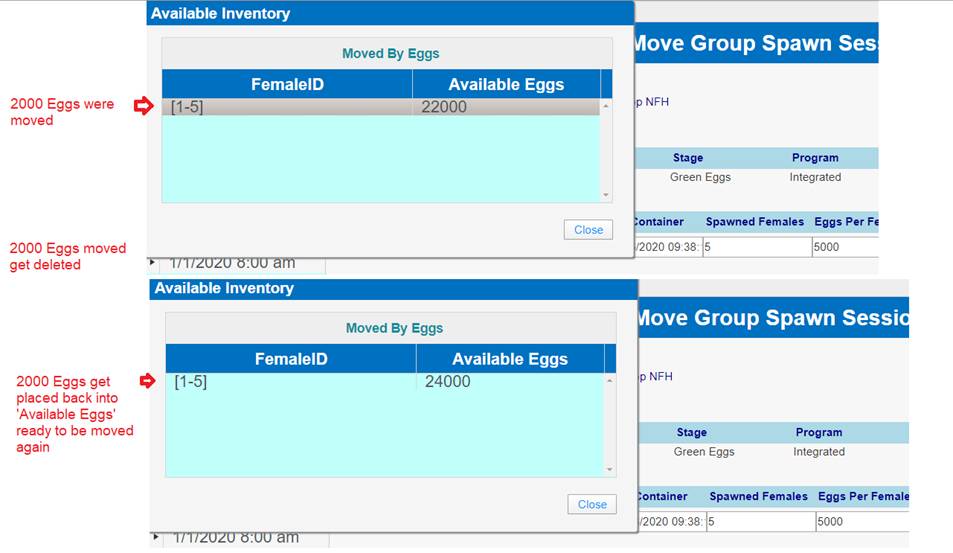This screenshot has width=953, height=553.
Task: Click the upper Eggs Per Female field showing 5000
Action: 844,247
